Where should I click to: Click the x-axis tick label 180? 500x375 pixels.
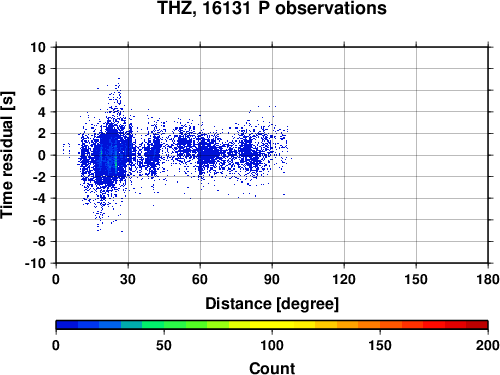488,279
